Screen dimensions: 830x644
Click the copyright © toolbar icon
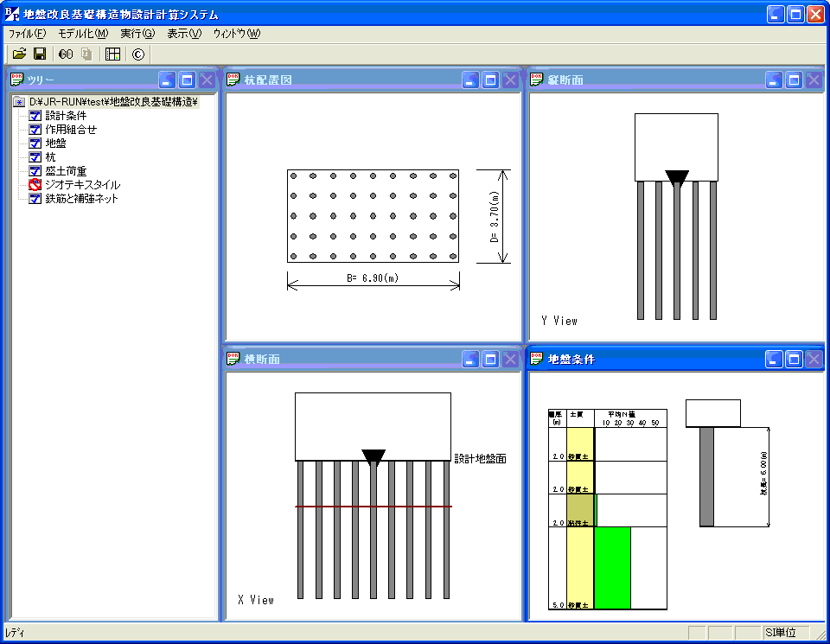click(138, 54)
